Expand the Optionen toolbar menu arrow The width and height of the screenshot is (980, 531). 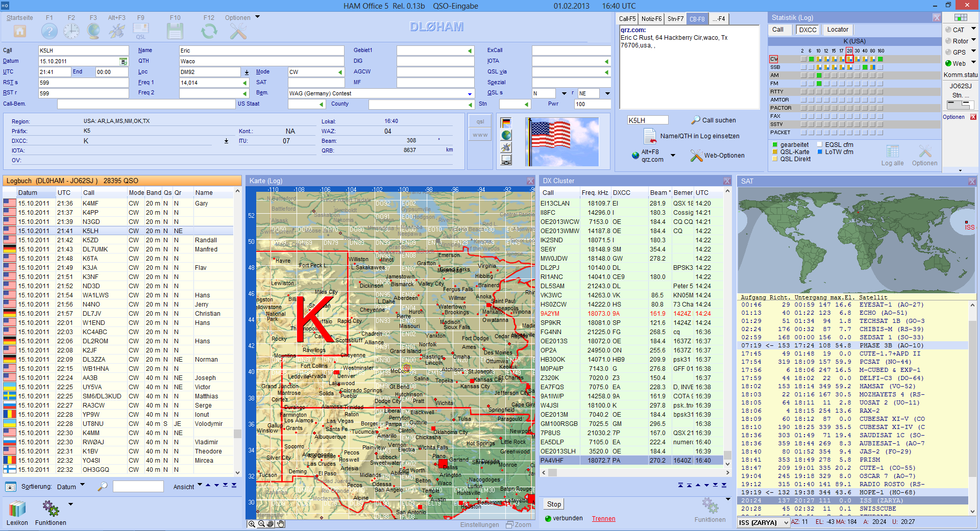pyautogui.click(x=258, y=17)
